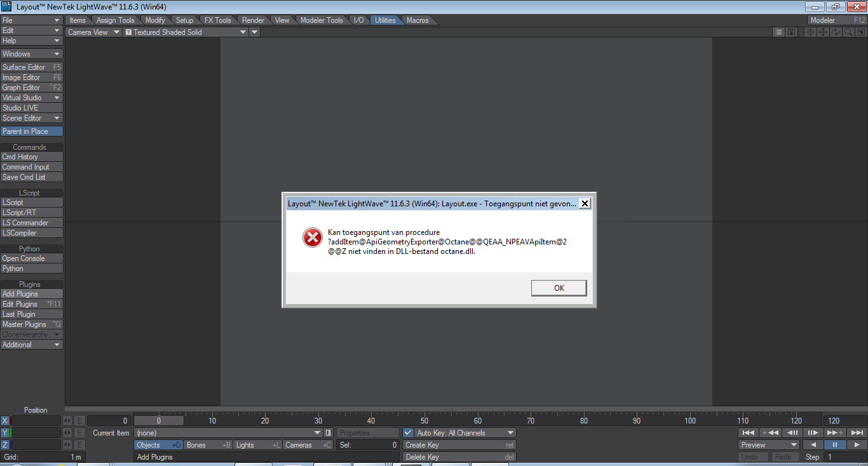This screenshot has height=466, width=868.
Task: Open the Textured Shaded Solid dropdown
Action: 186,32
